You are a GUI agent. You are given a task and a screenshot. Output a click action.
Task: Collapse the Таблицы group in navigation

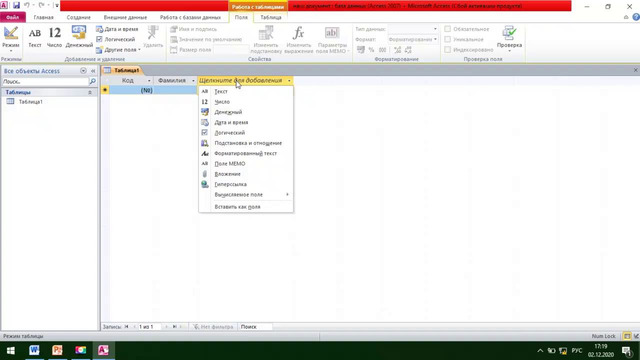tap(90, 93)
